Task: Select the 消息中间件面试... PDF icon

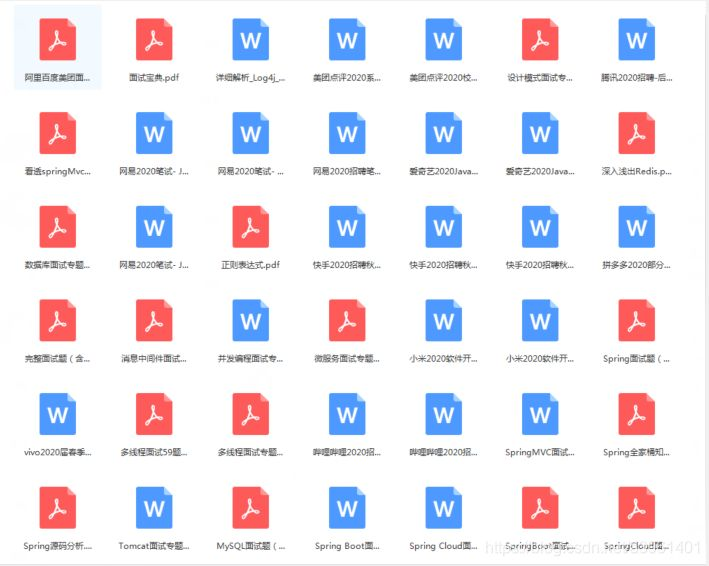Action: [154, 320]
